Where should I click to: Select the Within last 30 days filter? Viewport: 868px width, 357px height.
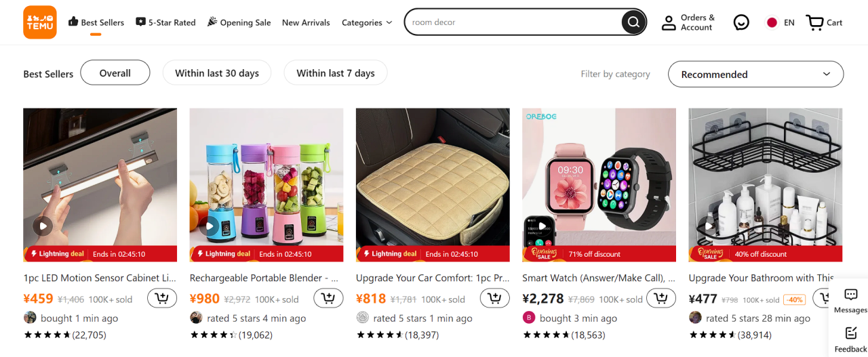pyautogui.click(x=217, y=73)
